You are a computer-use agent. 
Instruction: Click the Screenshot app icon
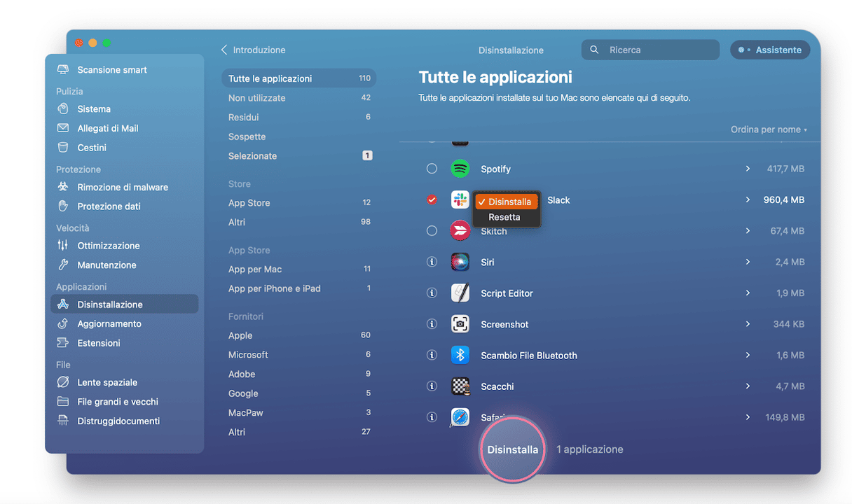pyautogui.click(x=460, y=324)
